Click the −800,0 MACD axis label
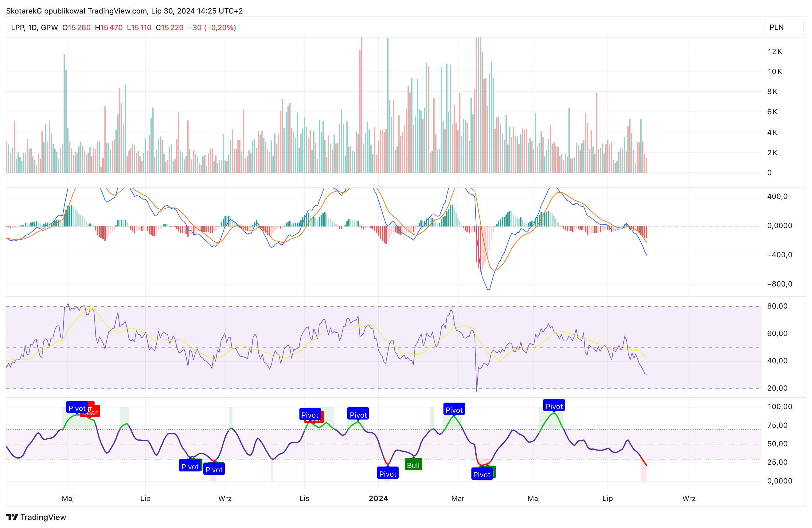 779,284
